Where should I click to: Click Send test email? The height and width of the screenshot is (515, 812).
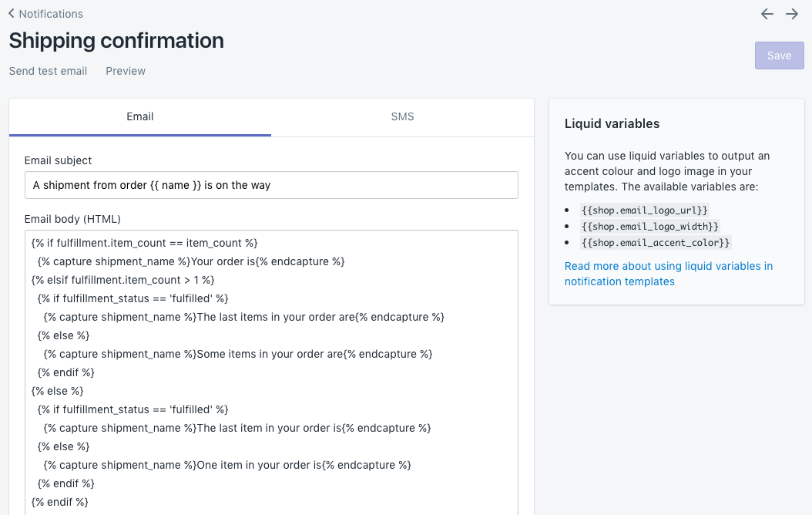[48, 71]
